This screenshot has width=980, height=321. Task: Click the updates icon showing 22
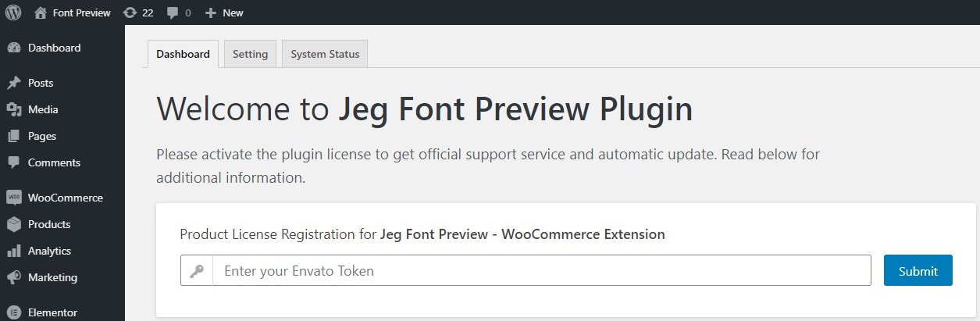pyautogui.click(x=130, y=12)
